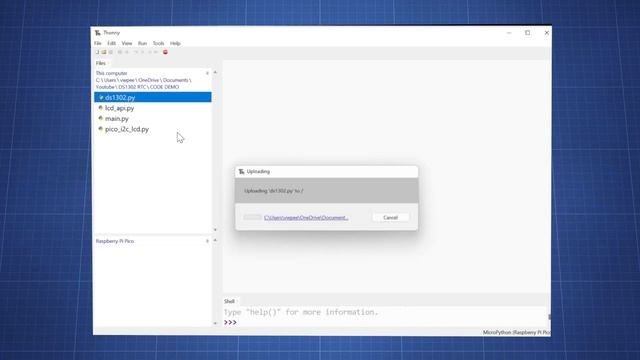Click the Step over toolbar icon
The width and height of the screenshot is (640, 360).
coord(135,52)
